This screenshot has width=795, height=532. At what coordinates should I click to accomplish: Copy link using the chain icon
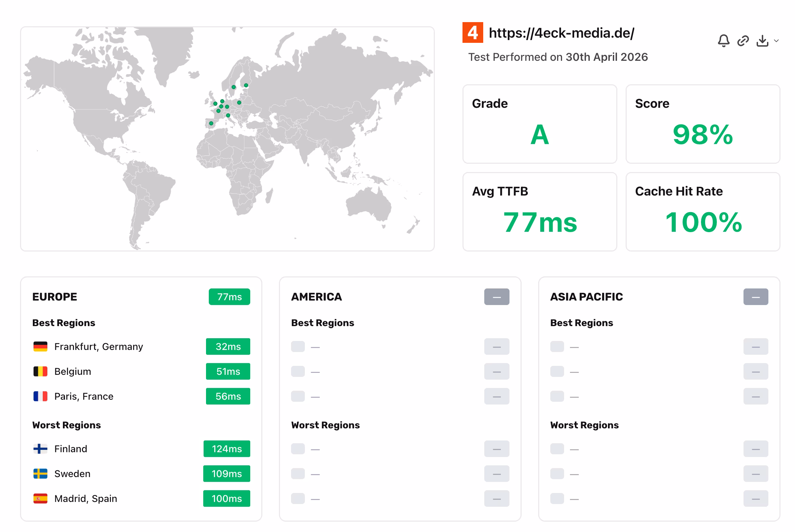[743, 41]
